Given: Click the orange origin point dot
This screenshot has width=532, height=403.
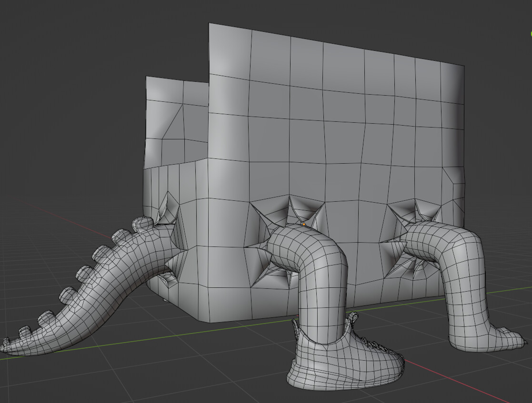Looking at the screenshot, I should (304, 224).
